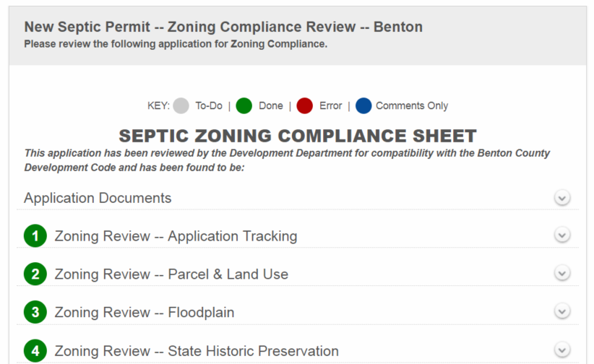
Task: Open Zoning Review -- State Historic Preservation
Action: 197,351
